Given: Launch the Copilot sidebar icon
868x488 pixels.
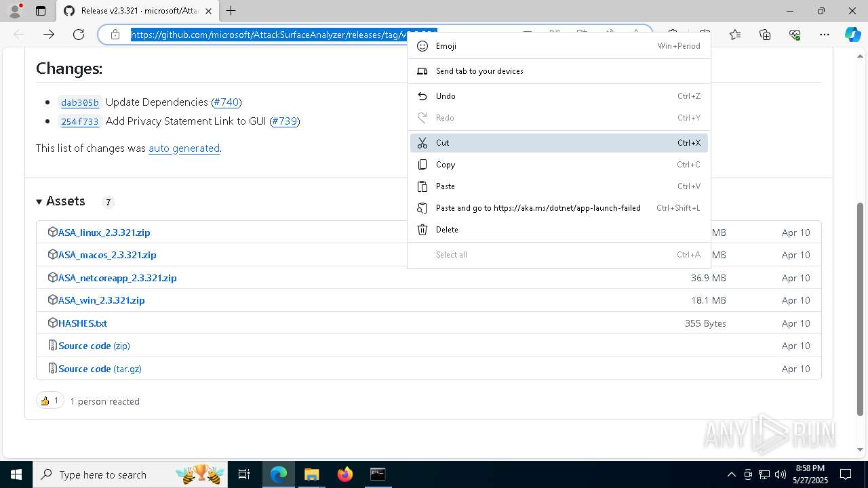Looking at the screenshot, I should 852,35.
